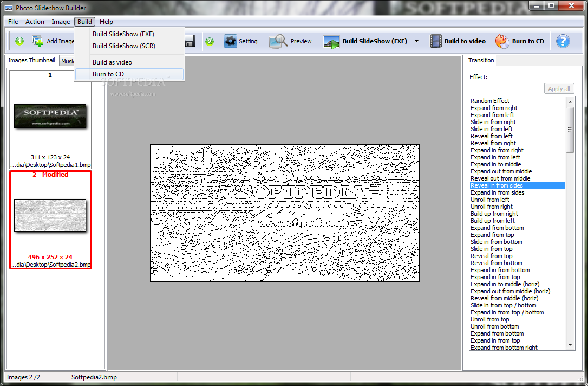This screenshot has height=386, width=588.
Task: Open the Action menu
Action: point(35,21)
